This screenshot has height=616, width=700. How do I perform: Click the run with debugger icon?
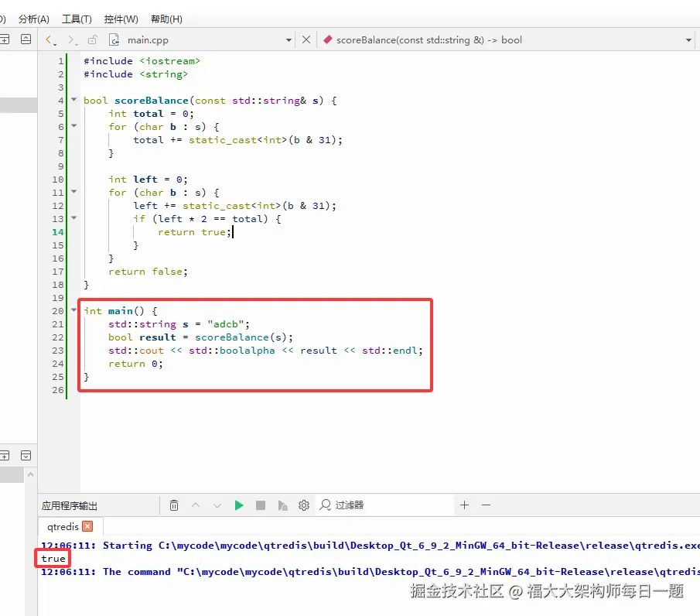pos(282,505)
